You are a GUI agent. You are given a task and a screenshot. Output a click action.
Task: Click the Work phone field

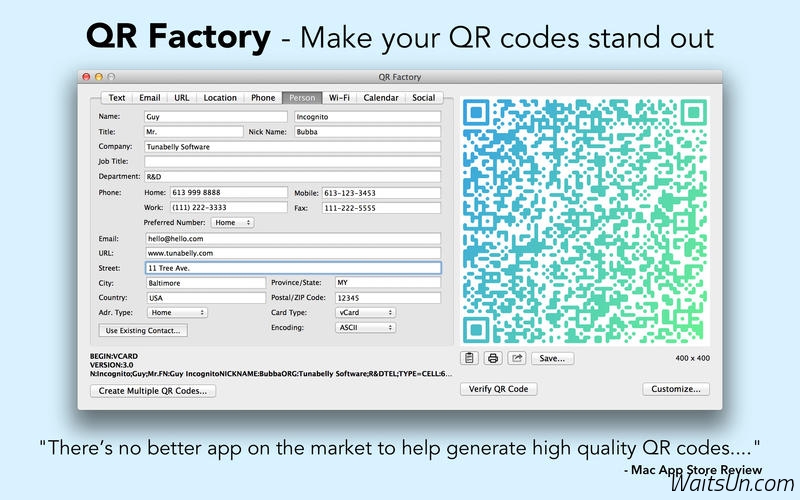(229, 207)
